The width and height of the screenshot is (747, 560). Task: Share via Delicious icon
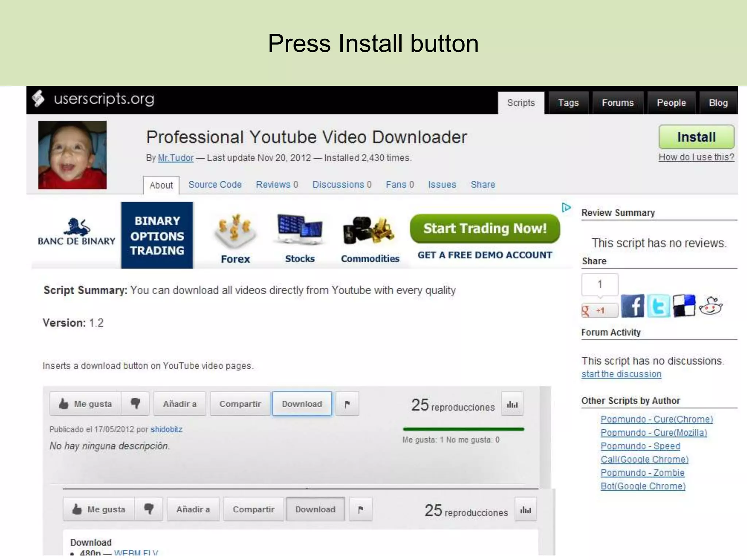(684, 306)
